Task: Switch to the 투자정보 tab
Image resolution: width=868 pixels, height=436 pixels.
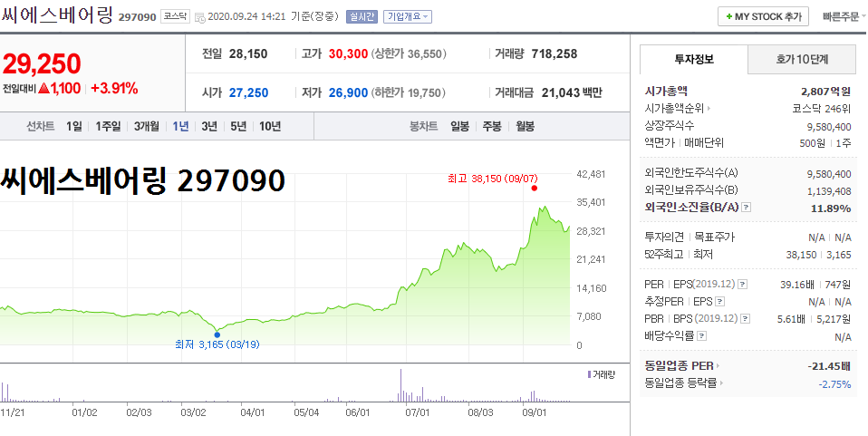Action: click(694, 59)
